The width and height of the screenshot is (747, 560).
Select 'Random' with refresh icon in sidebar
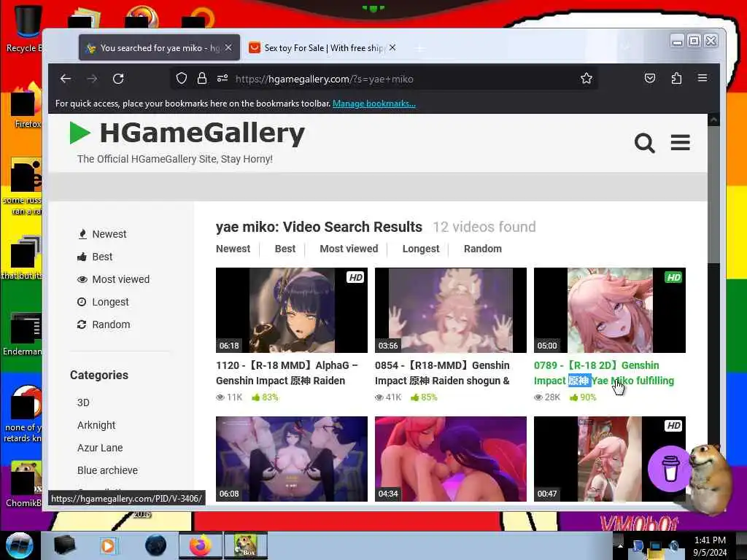coord(104,324)
